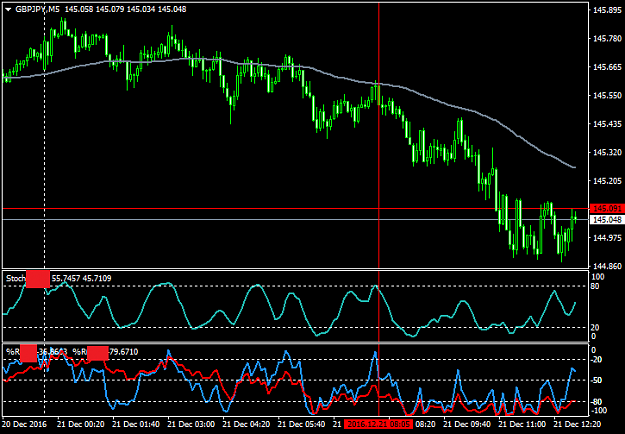Click the red 2016.12.21 08:05 time tag
The image size is (625, 434).
click(378, 424)
